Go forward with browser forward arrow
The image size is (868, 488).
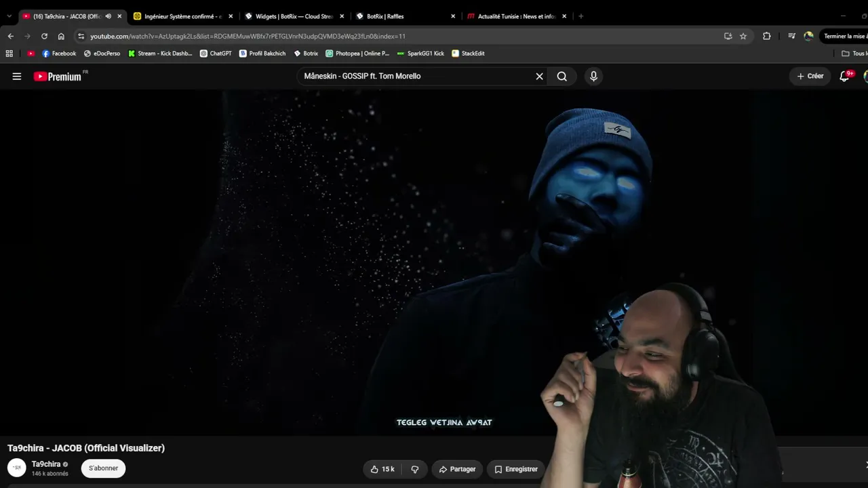tap(27, 37)
